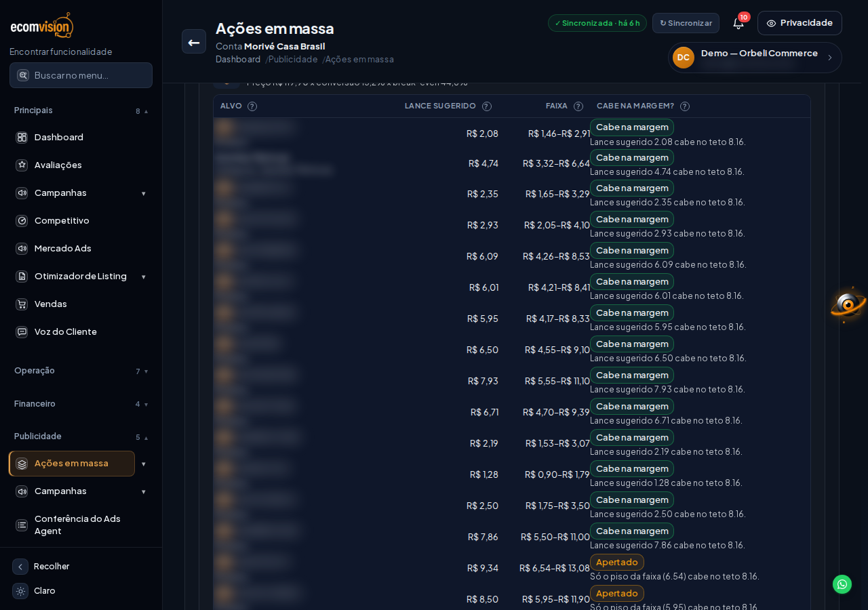The width and height of the screenshot is (868, 610).
Task: Click the suggested bid R$ 2,08
Action: (x=482, y=134)
